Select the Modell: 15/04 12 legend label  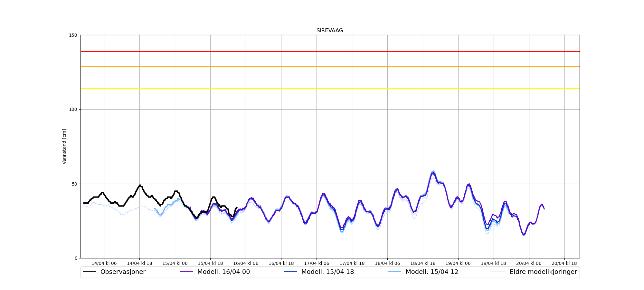pyautogui.click(x=432, y=272)
